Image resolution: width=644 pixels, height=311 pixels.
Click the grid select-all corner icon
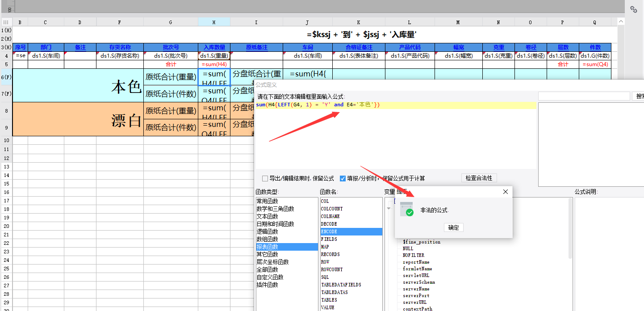pos(6,22)
